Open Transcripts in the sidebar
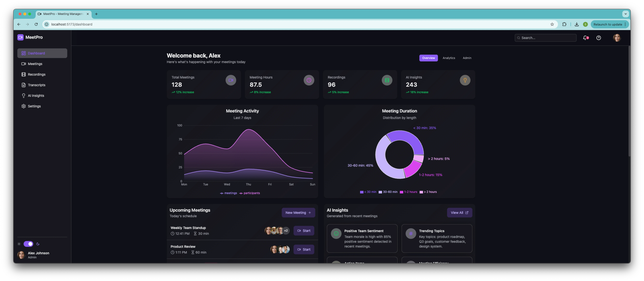The image size is (644, 281). (x=37, y=85)
